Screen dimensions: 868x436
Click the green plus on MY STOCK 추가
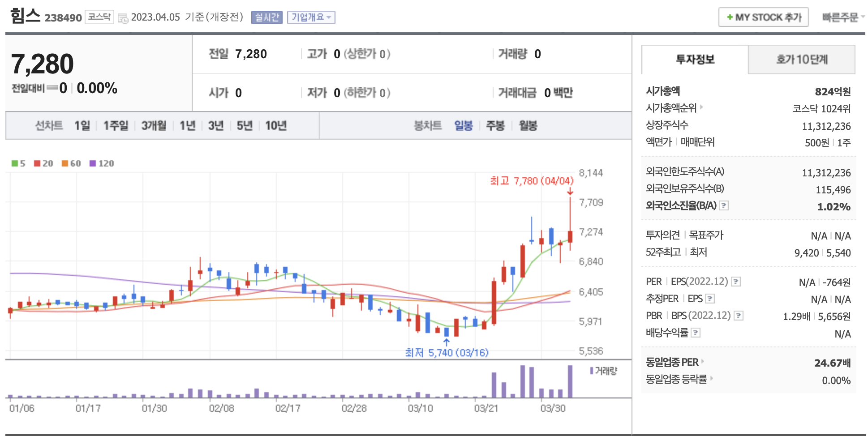(x=730, y=17)
